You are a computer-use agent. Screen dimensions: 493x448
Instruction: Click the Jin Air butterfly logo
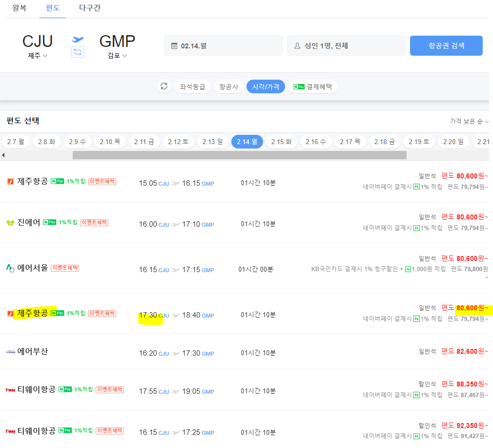tap(10, 223)
